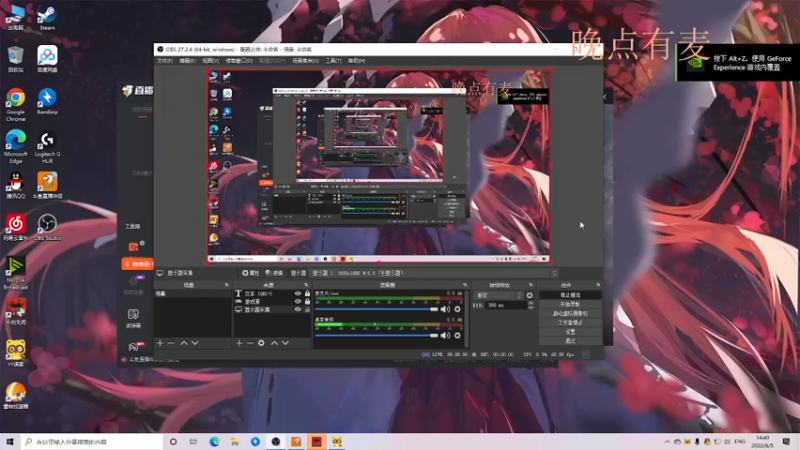The width and height of the screenshot is (800, 450).
Task: Click the taskbar search box
Action: 92,441
